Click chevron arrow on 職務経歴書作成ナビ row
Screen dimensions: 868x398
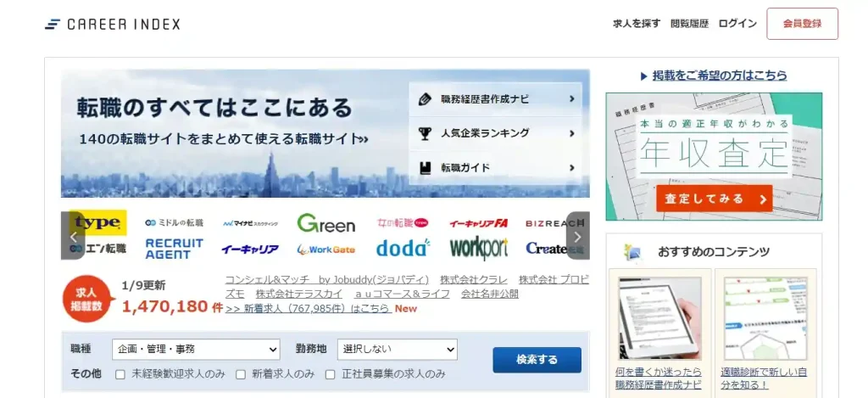pos(572,99)
